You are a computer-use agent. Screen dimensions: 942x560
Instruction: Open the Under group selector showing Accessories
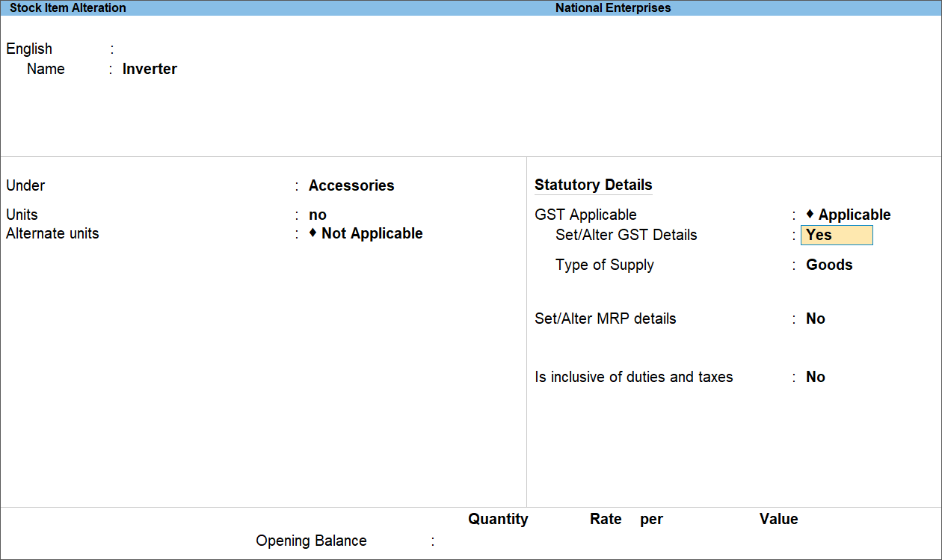click(351, 185)
